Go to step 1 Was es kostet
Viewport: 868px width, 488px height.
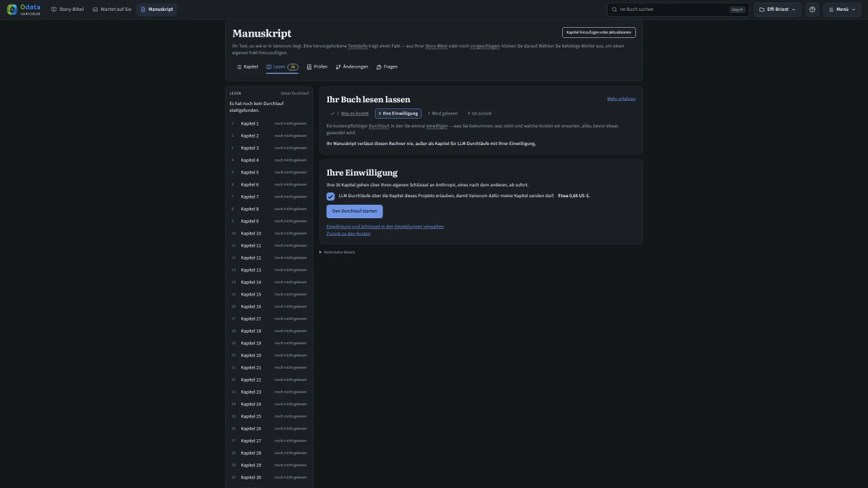(350, 114)
